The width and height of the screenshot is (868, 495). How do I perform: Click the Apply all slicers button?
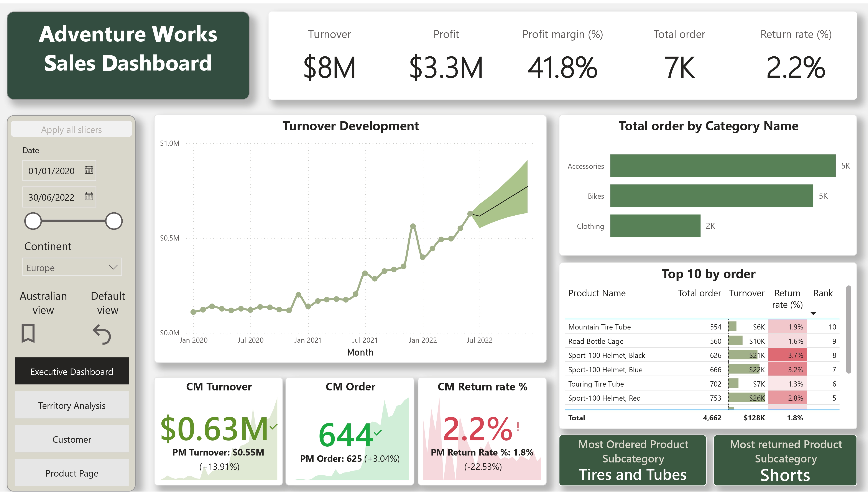(71, 129)
